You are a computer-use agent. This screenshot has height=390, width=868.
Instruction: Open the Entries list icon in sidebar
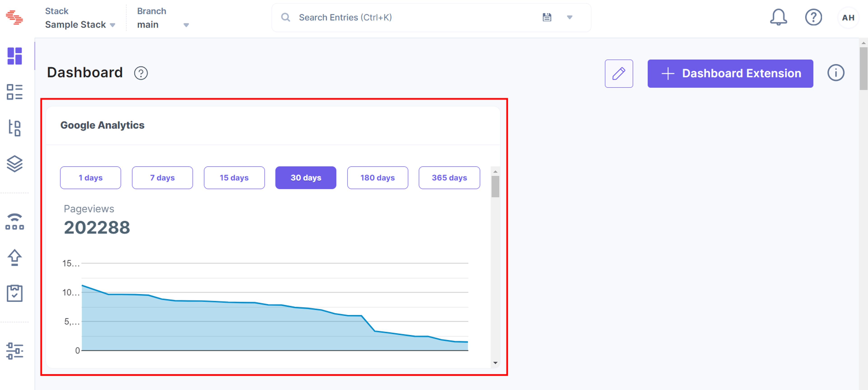14,92
